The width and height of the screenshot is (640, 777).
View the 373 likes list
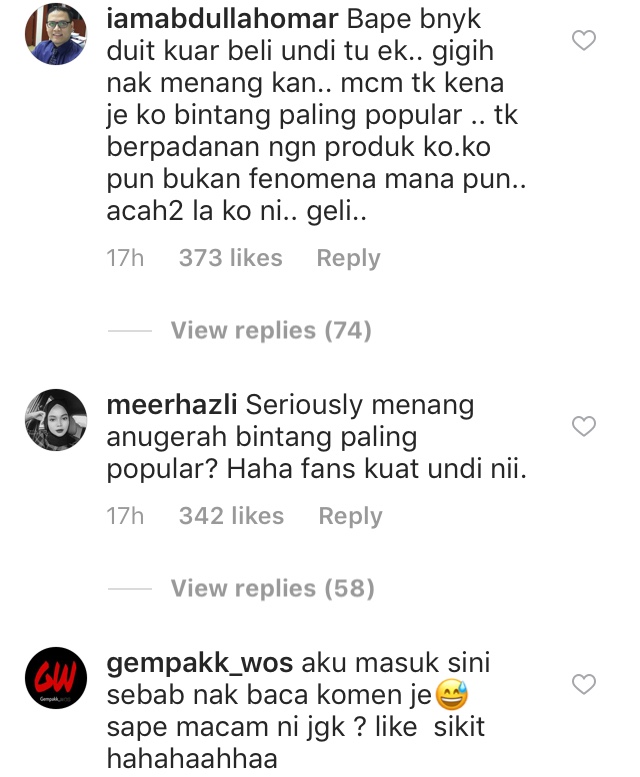(x=230, y=258)
